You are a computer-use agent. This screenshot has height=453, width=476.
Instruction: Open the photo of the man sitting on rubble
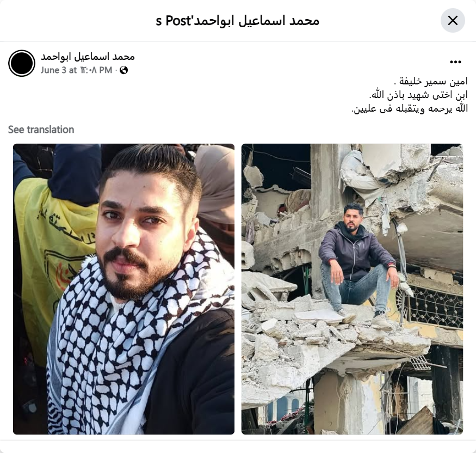pos(352,289)
